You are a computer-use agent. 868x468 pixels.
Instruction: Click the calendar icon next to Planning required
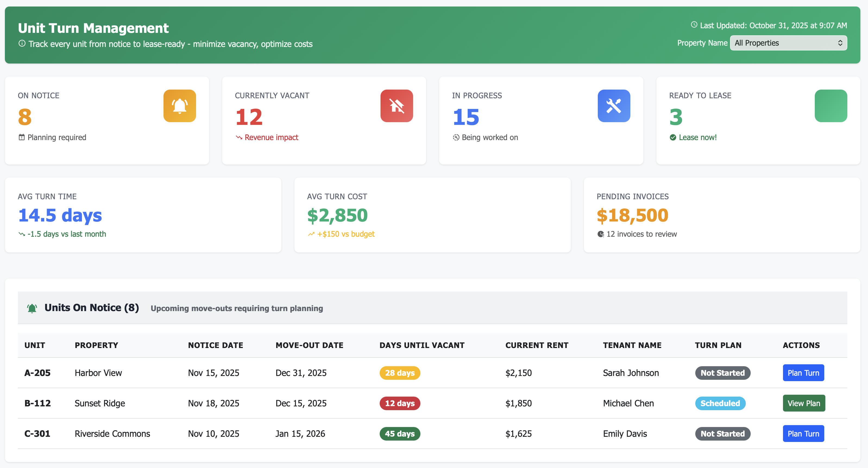pyautogui.click(x=21, y=137)
